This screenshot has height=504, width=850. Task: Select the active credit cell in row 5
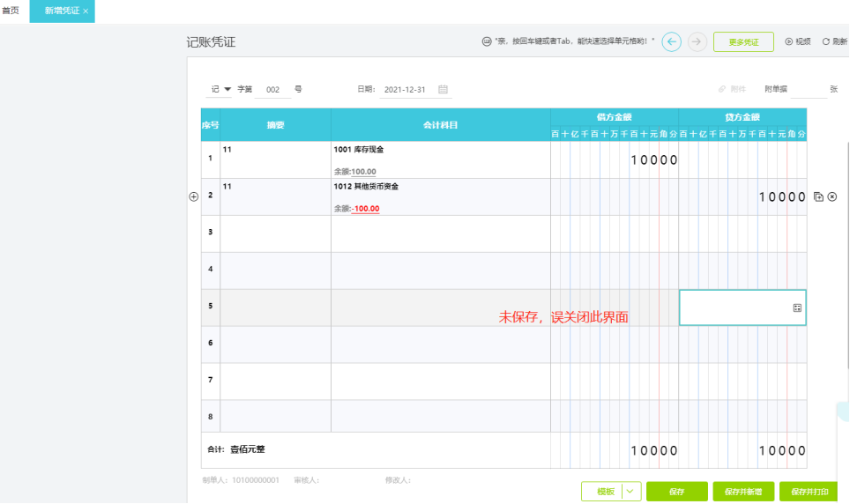point(742,308)
